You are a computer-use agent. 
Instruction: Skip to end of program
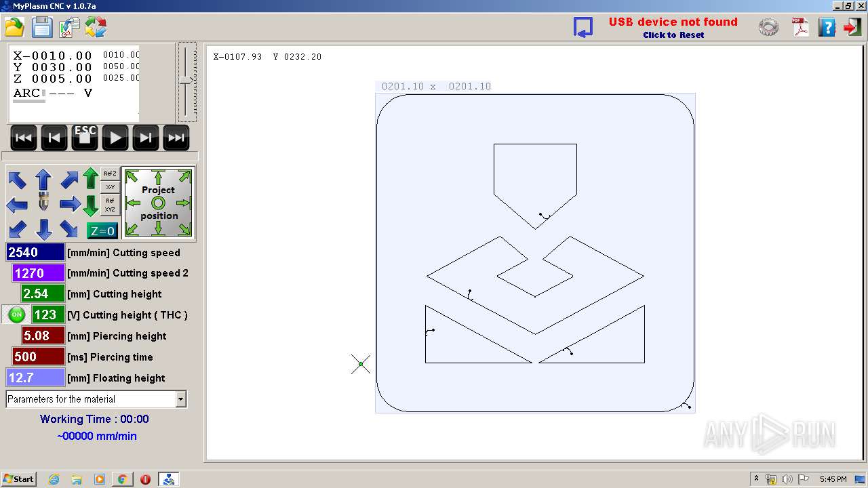(x=176, y=138)
